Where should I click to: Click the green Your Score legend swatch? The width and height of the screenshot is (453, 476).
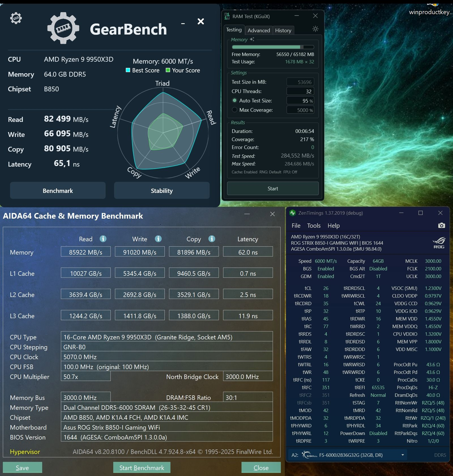pos(168,70)
